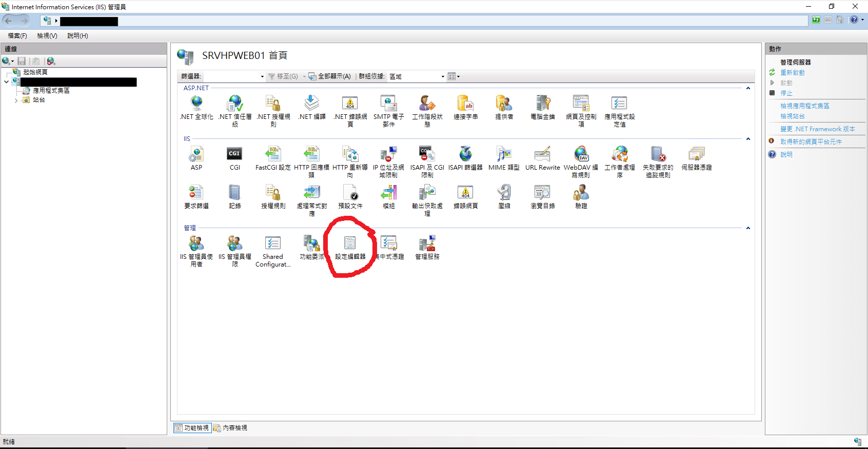Collapse the IIS group section
The width and height of the screenshot is (868, 449).
click(x=748, y=139)
